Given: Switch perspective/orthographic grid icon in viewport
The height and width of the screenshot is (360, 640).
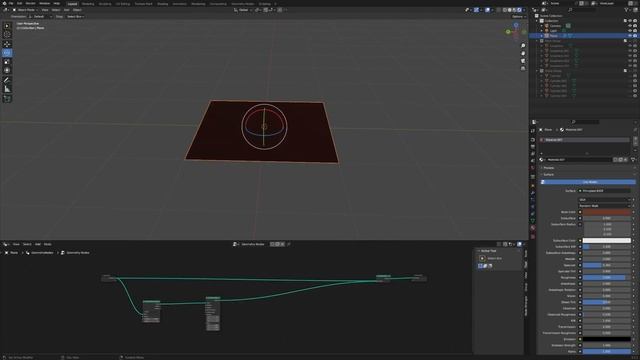Looking at the screenshot, I should pos(523,69).
